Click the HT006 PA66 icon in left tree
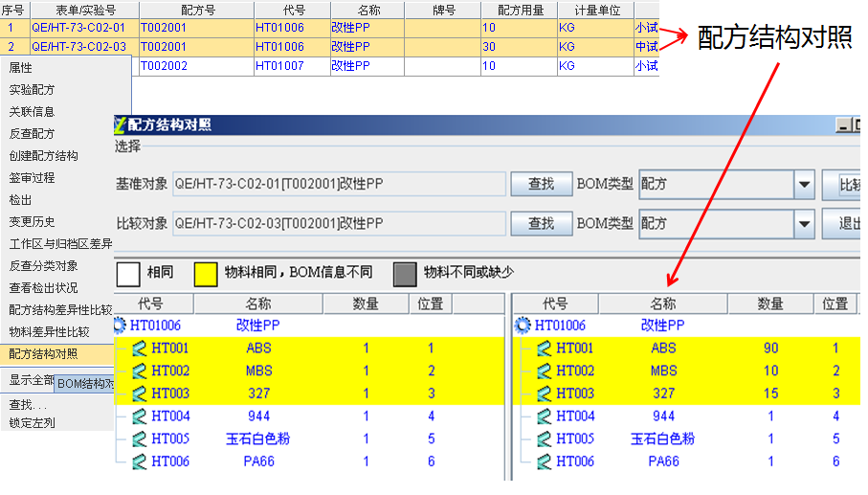The image size is (868, 495). click(139, 461)
